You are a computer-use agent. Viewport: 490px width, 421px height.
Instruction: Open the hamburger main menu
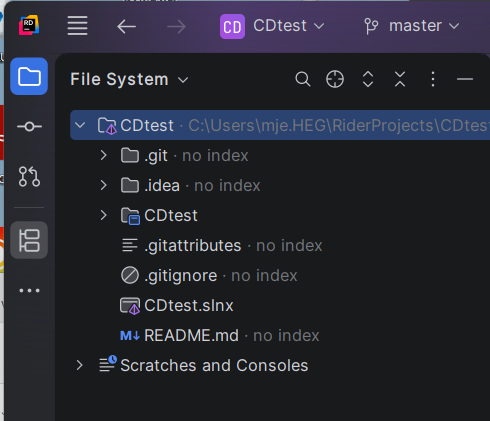coord(77,26)
